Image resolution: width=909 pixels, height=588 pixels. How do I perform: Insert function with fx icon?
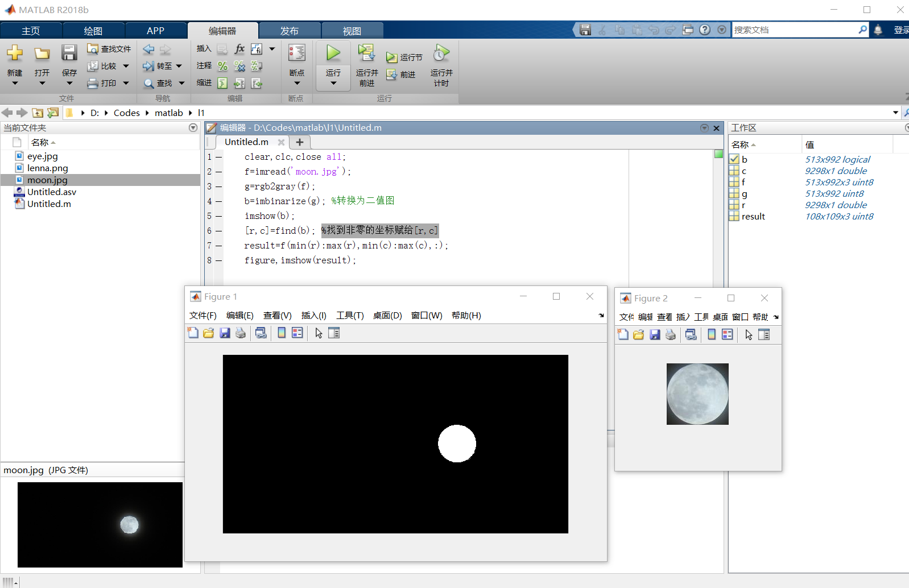coord(239,49)
